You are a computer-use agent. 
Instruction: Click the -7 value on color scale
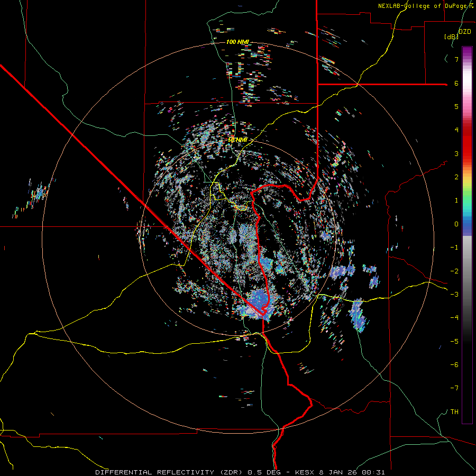(454, 388)
